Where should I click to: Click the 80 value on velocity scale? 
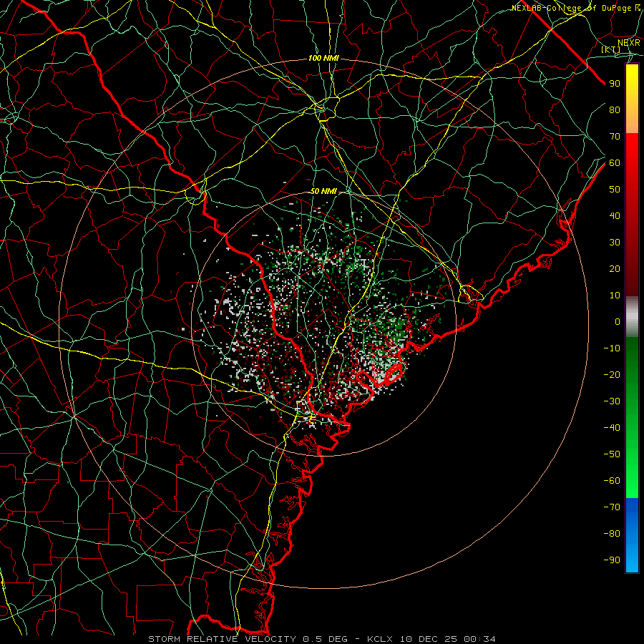tap(615, 110)
